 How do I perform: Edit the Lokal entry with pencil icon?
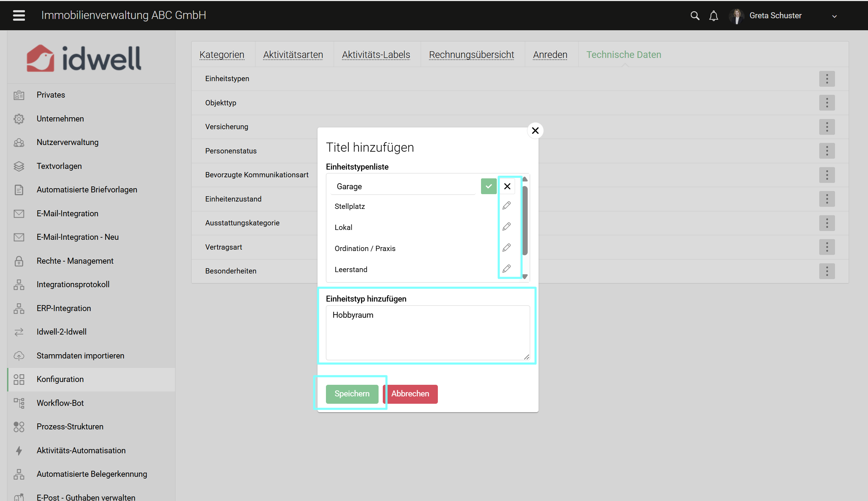click(506, 227)
